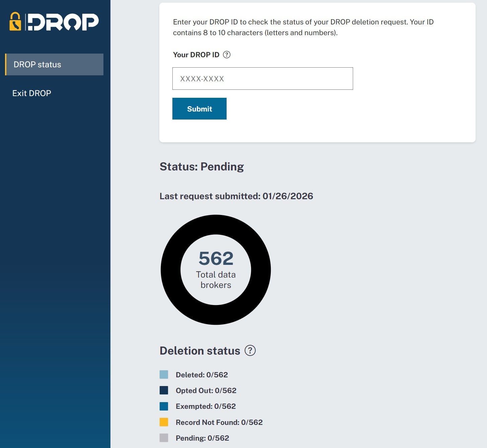The image size is (487, 448).
Task: Open the Deletion status help icon
Action: [250, 351]
